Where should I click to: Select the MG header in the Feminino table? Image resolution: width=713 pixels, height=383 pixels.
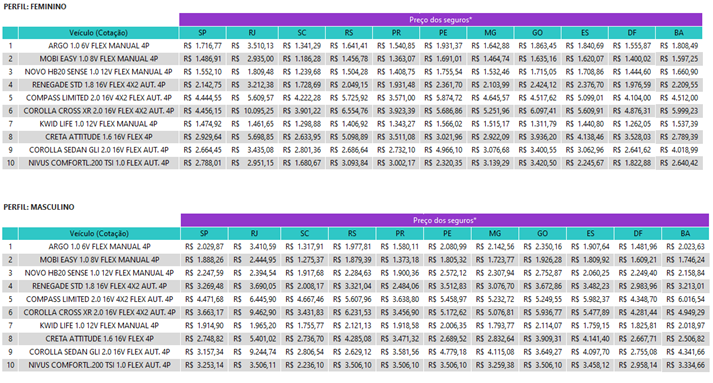click(x=490, y=33)
